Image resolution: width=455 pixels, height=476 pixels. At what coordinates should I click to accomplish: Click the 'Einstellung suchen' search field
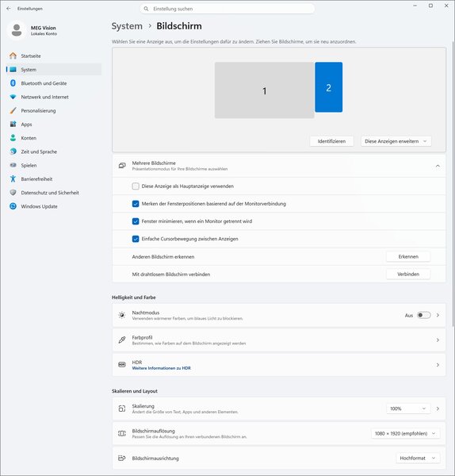coord(227,9)
